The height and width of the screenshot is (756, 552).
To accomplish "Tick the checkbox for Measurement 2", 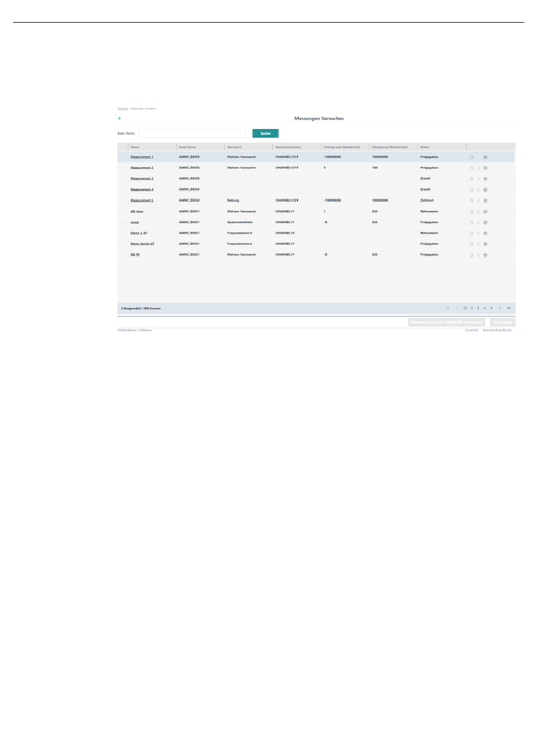I will (x=123, y=168).
